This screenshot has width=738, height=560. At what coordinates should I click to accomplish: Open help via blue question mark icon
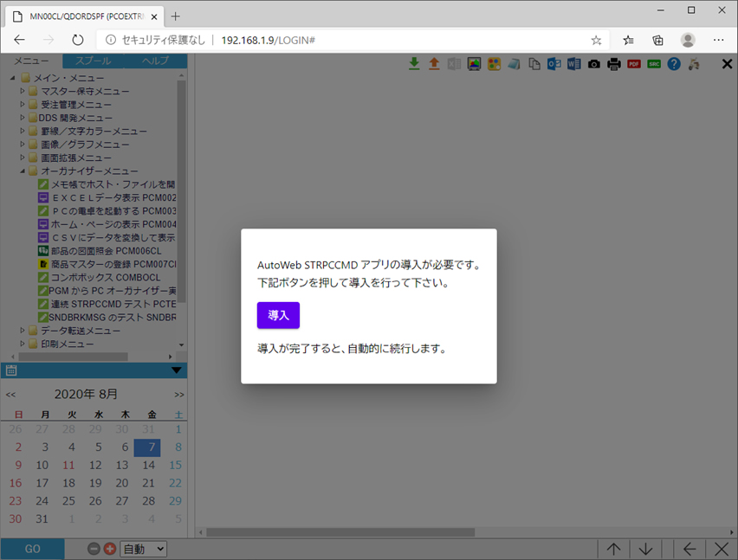point(674,63)
